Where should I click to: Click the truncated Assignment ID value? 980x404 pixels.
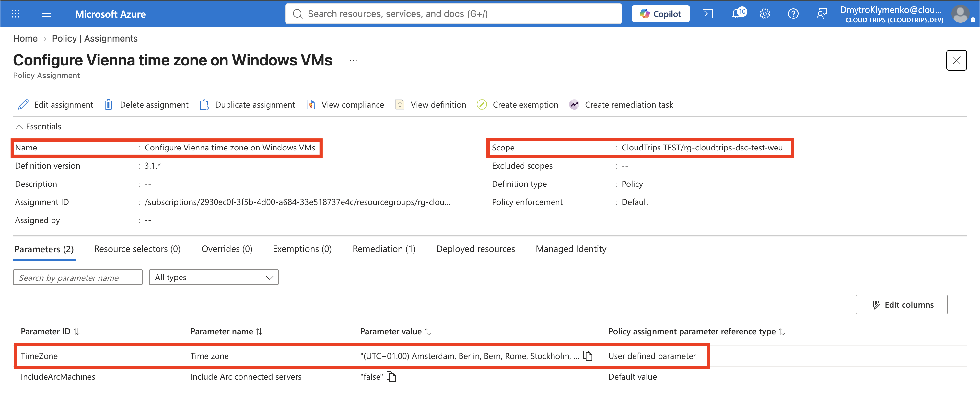click(297, 202)
